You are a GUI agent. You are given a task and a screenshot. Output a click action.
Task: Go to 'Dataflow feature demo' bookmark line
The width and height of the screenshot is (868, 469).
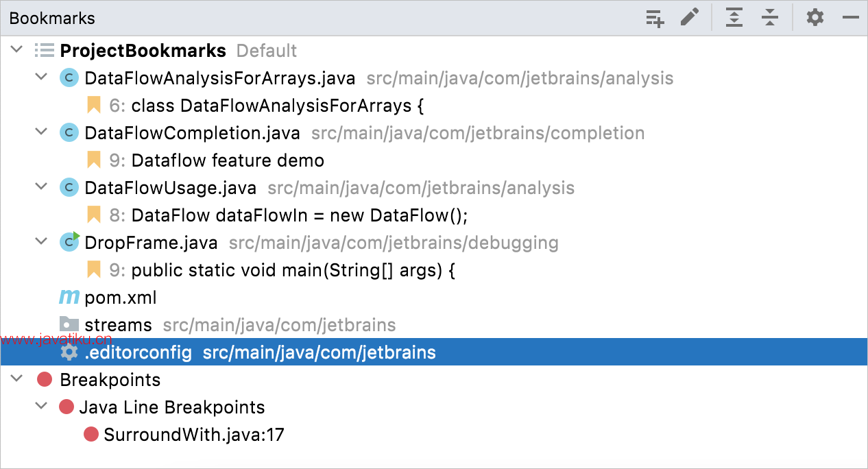pyautogui.click(x=228, y=160)
